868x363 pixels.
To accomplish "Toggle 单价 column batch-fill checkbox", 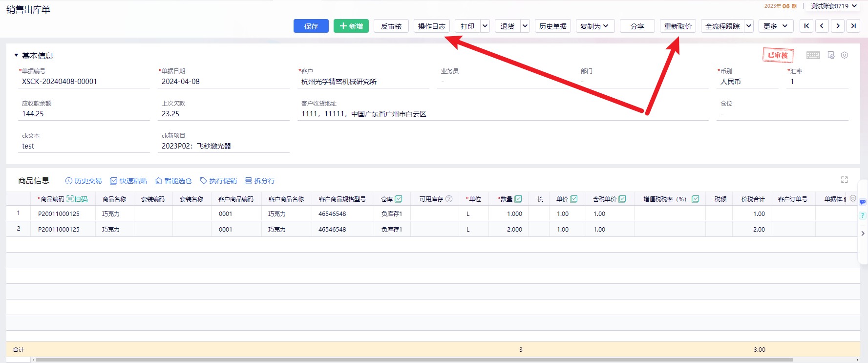I will click(574, 199).
